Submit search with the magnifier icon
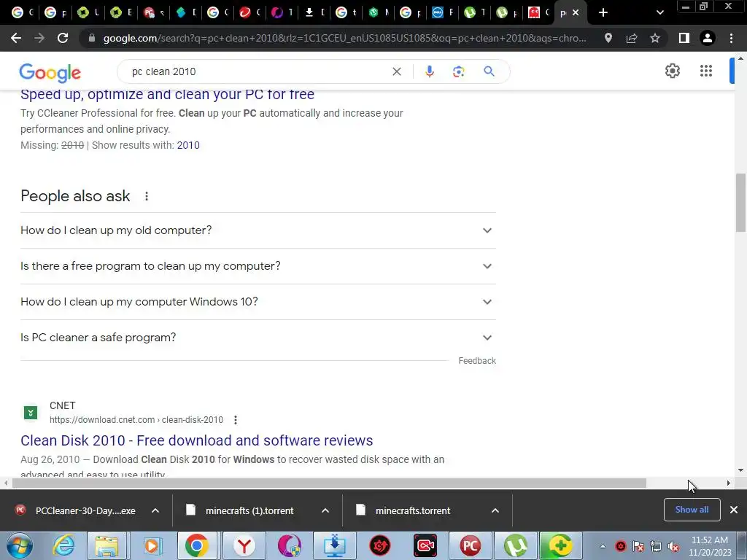 pyautogui.click(x=489, y=71)
